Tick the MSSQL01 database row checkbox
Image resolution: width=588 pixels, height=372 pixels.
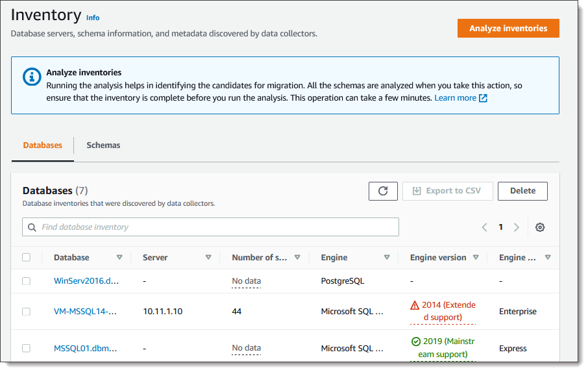26,348
